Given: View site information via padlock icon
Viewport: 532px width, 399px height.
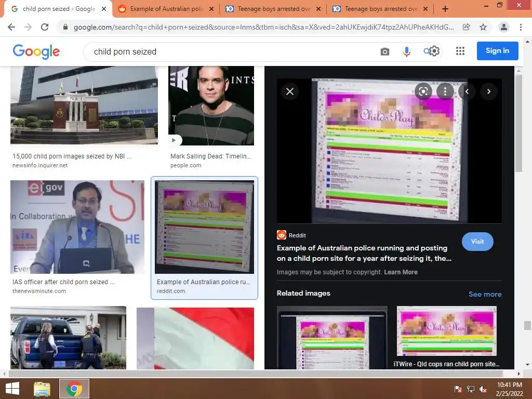Looking at the screenshot, I should pos(65,27).
